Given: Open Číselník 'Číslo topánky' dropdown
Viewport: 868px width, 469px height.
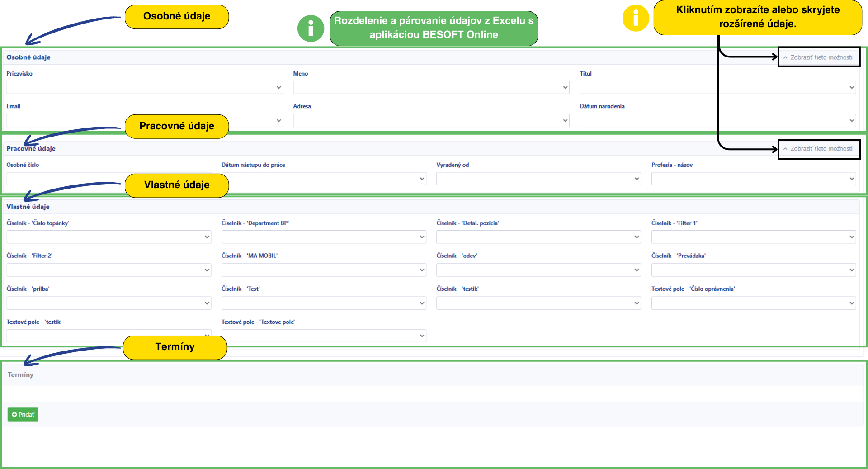Looking at the screenshot, I should [x=108, y=237].
